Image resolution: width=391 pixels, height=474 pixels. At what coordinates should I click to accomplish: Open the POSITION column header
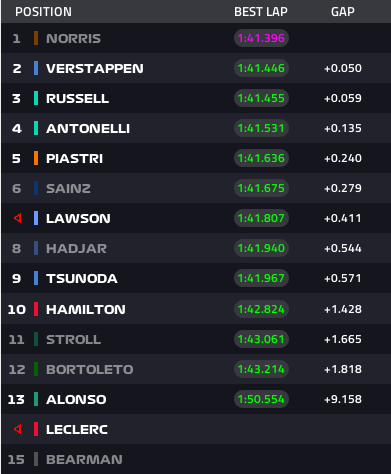point(43,12)
